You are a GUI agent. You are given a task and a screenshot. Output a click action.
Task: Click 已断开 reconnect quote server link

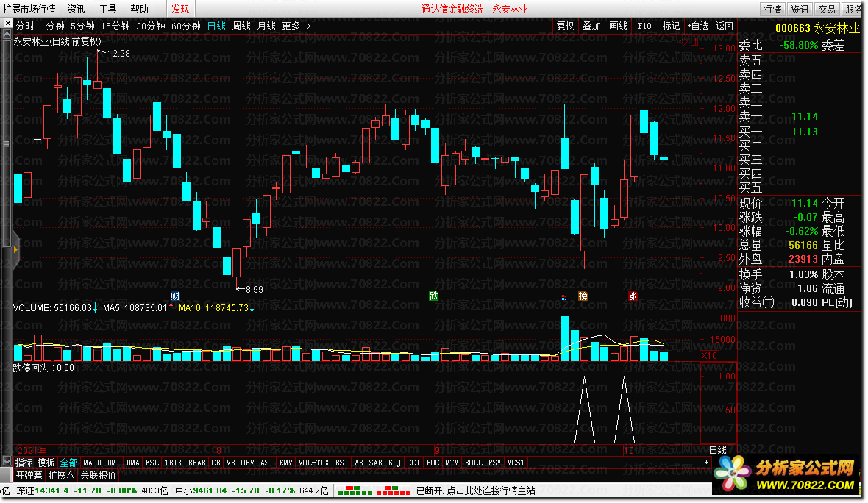[x=475, y=490]
